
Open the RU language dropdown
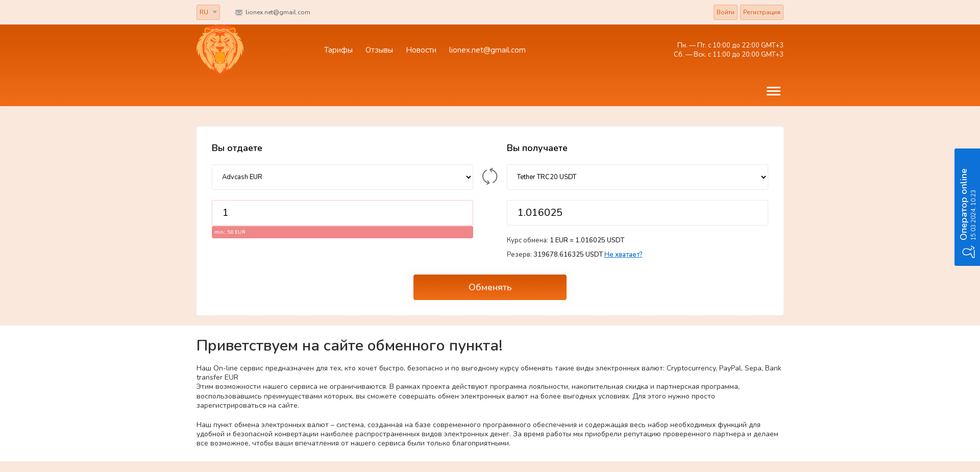208,12
